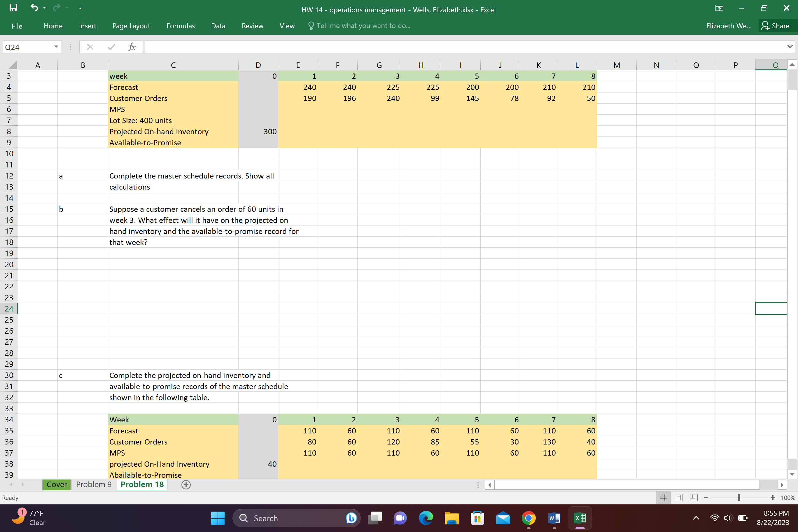Image resolution: width=798 pixels, height=532 pixels.
Task: Click the Cancel entry X in formula bar
Action: pyautogui.click(x=90, y=47)
